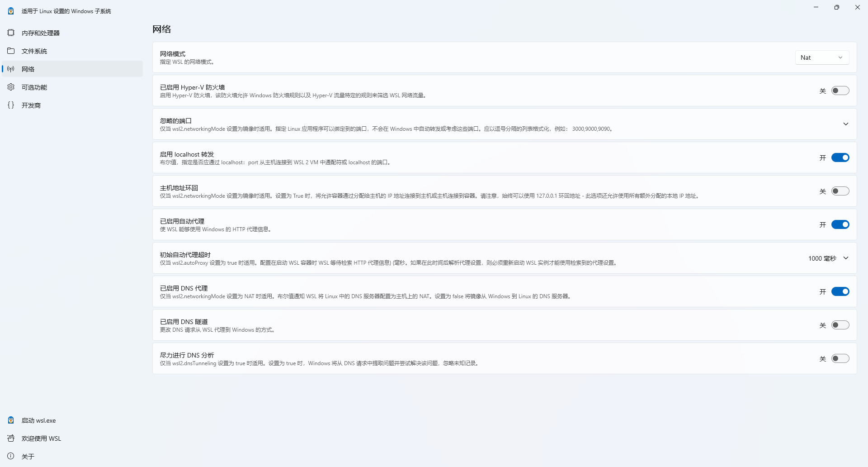This screenshot has height=467, width=868.
Task: Click the about info icon
Action: coord(10,456)
